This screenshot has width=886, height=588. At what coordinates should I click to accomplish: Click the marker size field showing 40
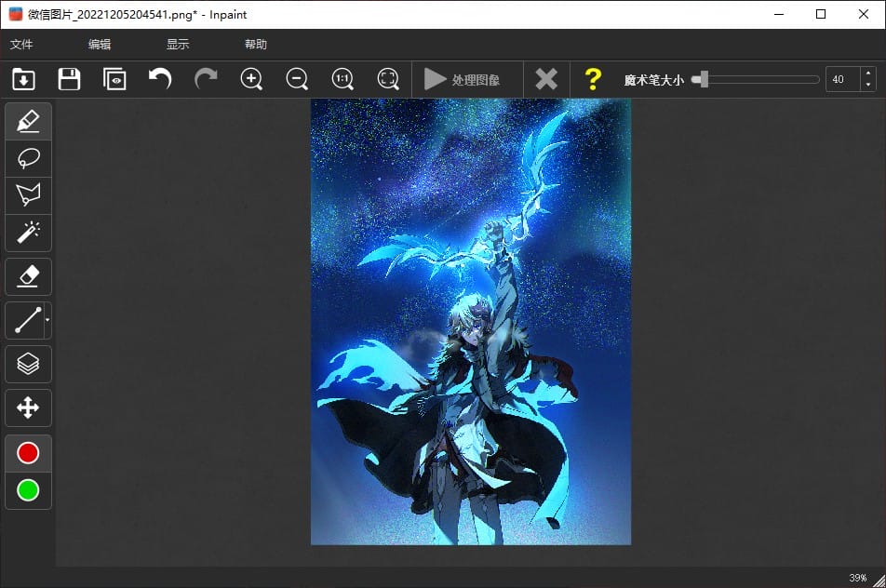pos(842,80)
